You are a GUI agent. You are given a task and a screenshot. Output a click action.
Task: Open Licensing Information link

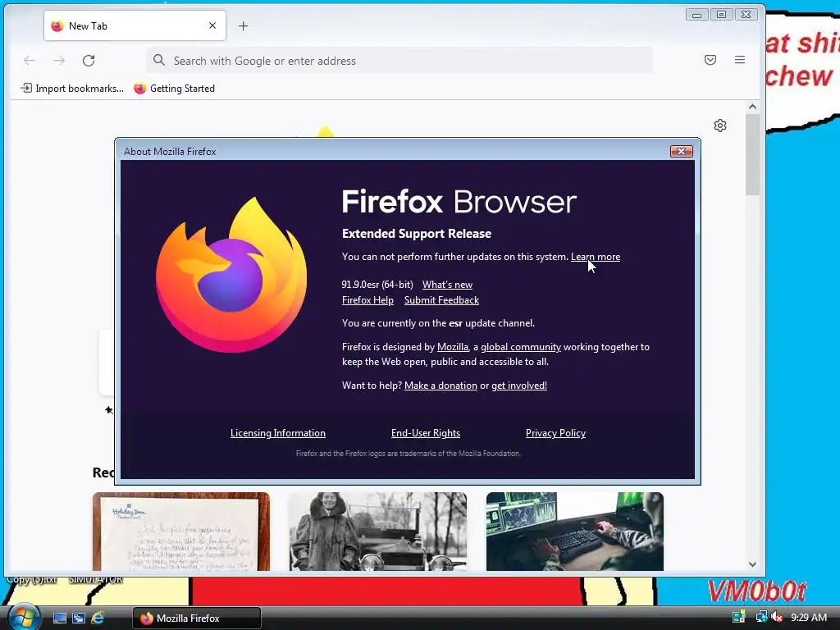point(278,433)
